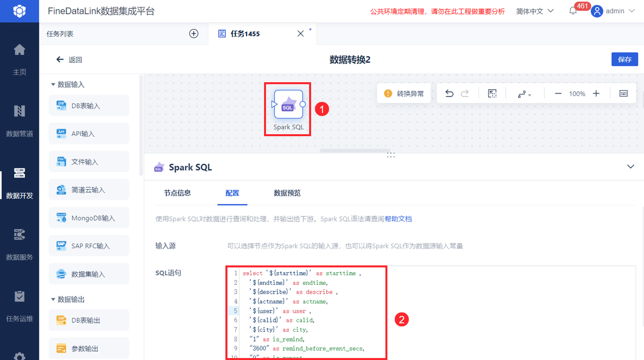Select the DB表输出 operator
Screen dimensions: 644x360
tap(89, 320)
